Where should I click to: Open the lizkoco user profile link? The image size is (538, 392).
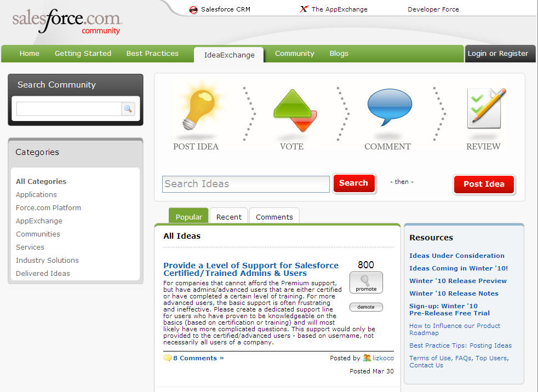tap(384, 358)
